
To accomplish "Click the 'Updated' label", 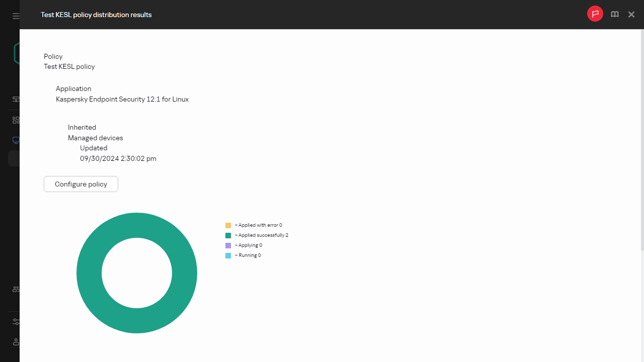I will 94,148.
